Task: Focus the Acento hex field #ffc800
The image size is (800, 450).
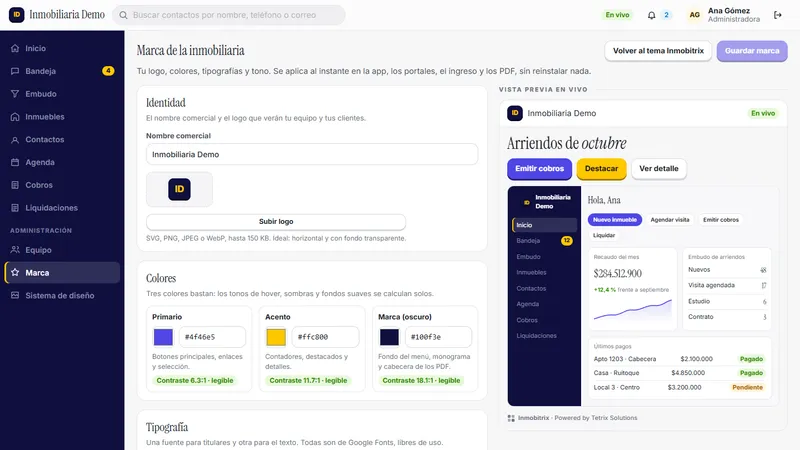Action: coord(325,337)
